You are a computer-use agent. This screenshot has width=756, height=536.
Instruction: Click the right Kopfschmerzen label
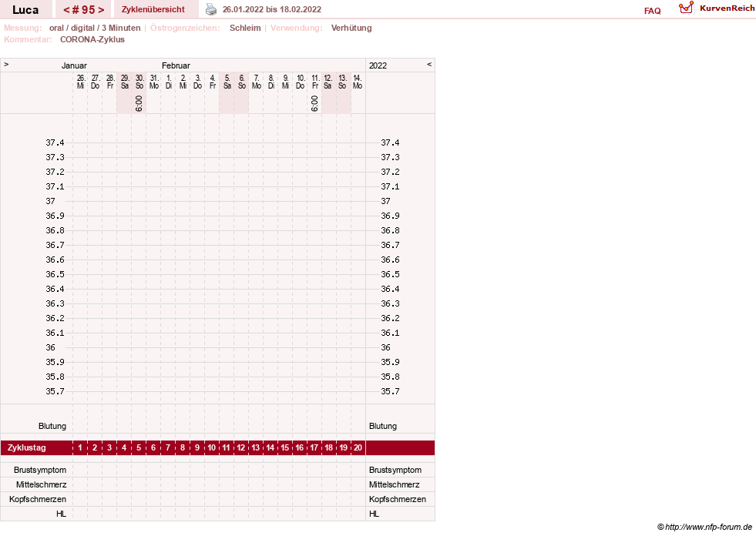[398, 499]
